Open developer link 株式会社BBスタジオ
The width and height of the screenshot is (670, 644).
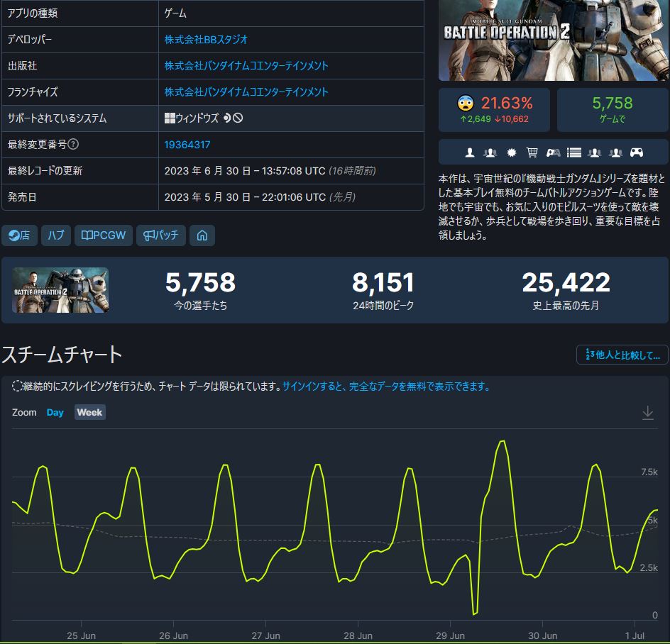point(206,40)
